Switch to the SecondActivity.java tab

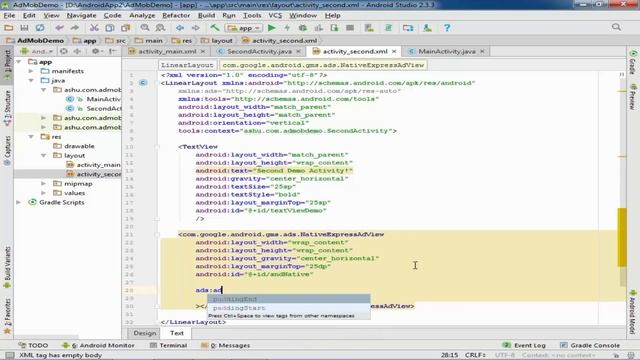(259, 51)
